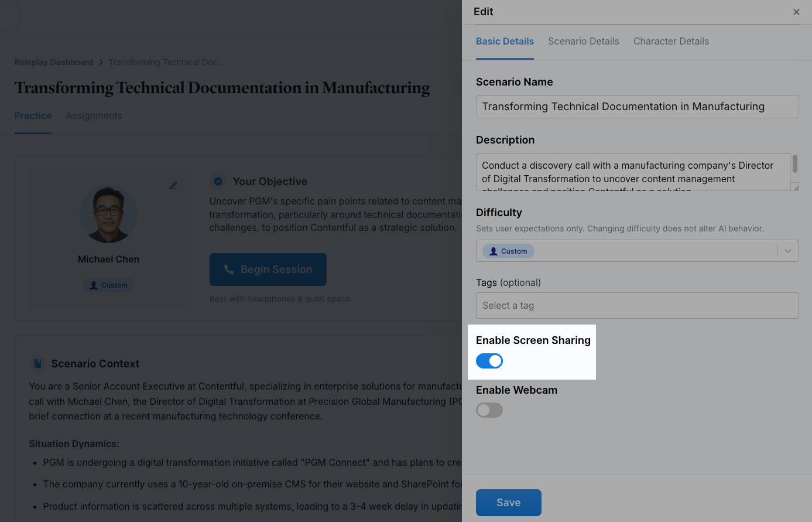
Task: Click the checkmark icon beside Your Objective
Action: 218,182
